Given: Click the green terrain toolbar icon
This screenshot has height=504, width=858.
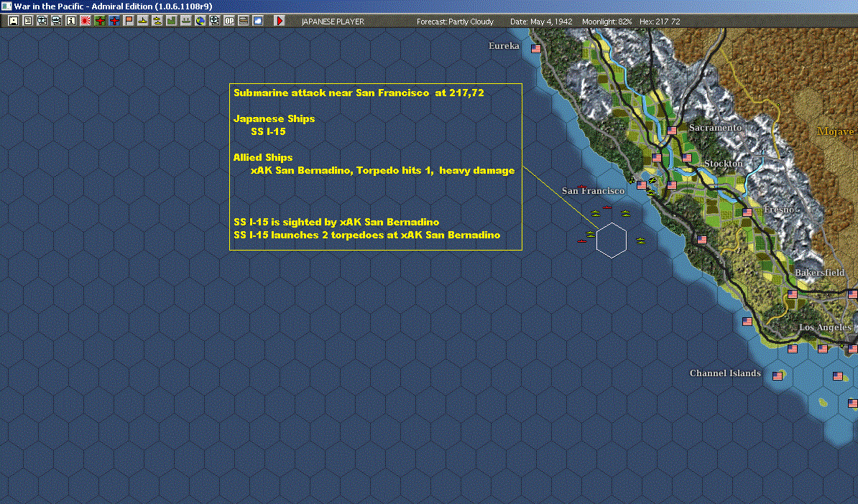Looking at the screenshot, I should point(172,21).
